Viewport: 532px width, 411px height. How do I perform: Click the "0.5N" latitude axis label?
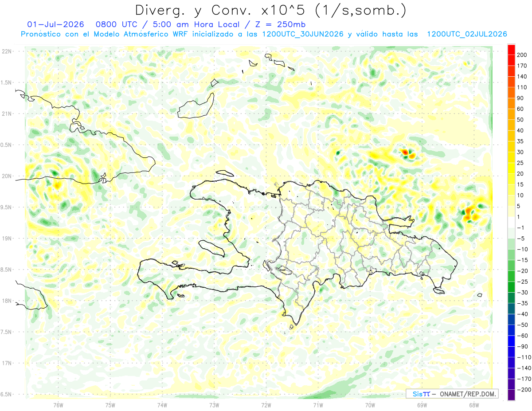pyautogui.click(x=7, y=145)
